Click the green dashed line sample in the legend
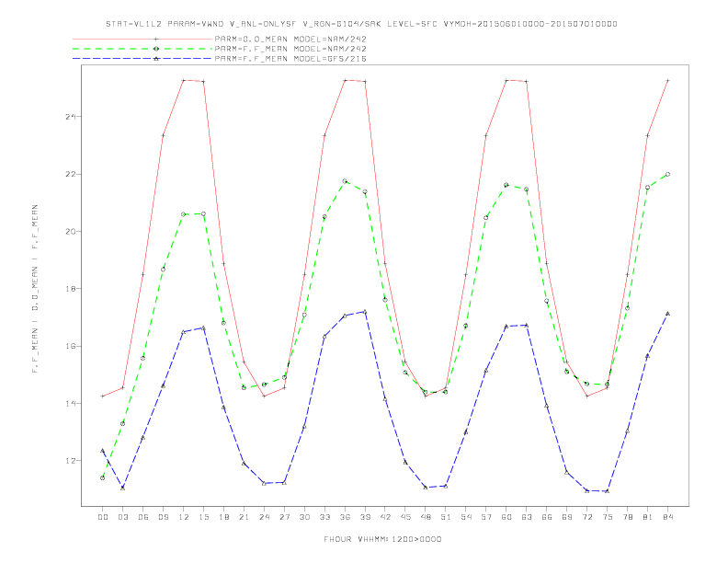This screenshot has height=563, width=728. pyautogui.click(x=142, y=49)
